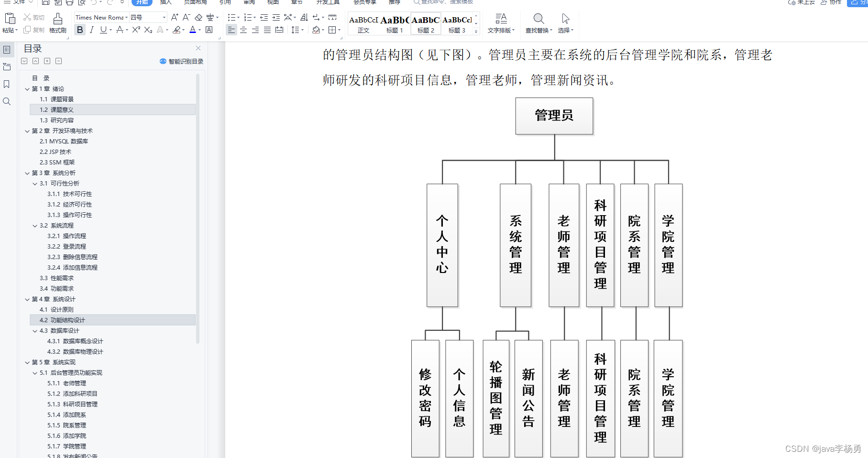
Task: Toggle center alignment
Action: [243, 30]
